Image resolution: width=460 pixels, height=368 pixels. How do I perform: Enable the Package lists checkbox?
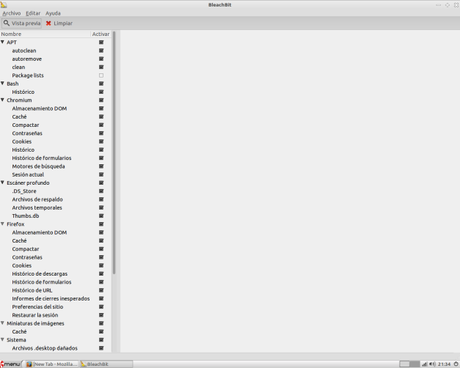coord(101,75)
